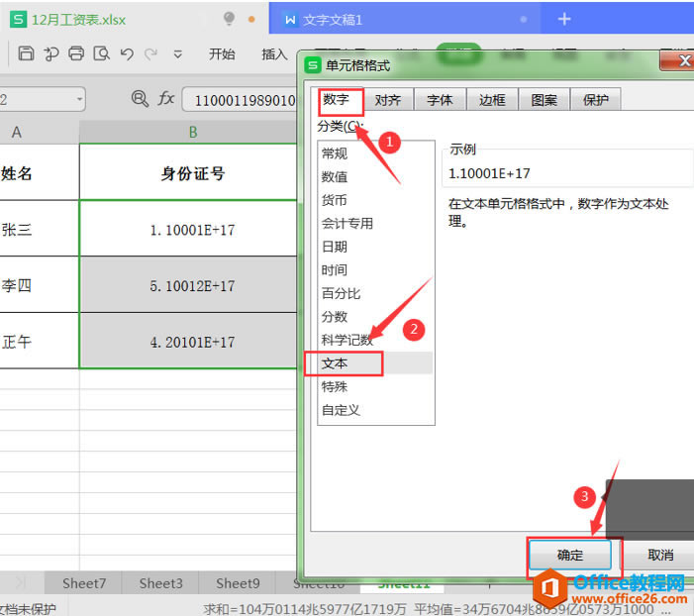Click the 李四 name cell
This screenshot has height=616, width=694.
(x=39, y=285)
